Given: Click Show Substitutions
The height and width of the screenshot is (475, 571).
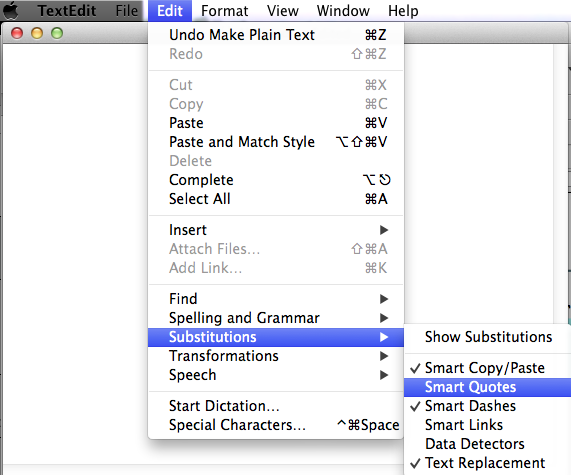Looking at the screenshot, I should tap(487, 337).
